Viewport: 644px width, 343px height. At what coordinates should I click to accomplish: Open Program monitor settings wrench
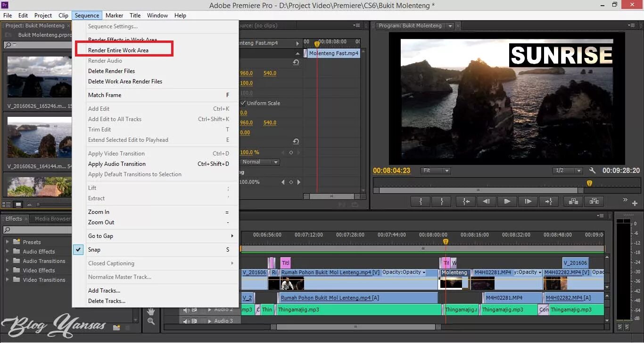point(592,171)
